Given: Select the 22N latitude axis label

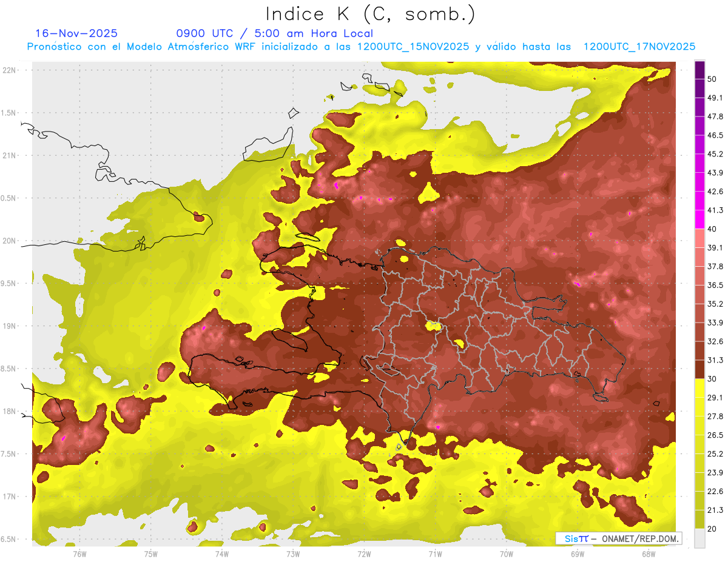Looking at the screenshot, I should click(x=9, y=70).
